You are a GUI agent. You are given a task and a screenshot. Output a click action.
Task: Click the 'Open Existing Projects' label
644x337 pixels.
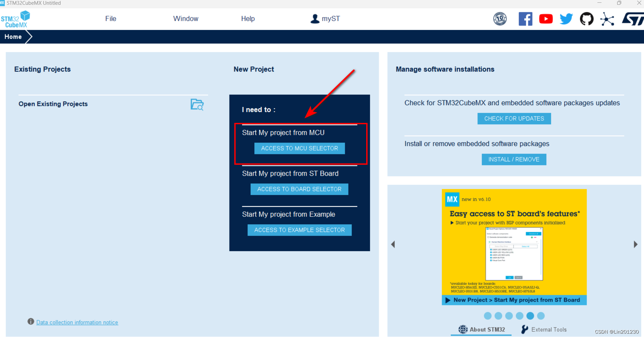pyautogui.click(x=53, y=104)
